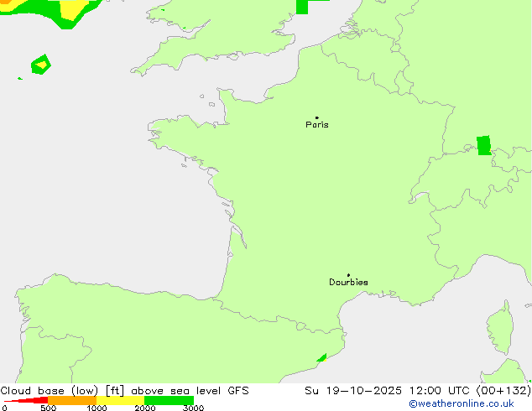Click the legend value 500
This screenshot has height=411, width=532.
[x=48, y=408]
